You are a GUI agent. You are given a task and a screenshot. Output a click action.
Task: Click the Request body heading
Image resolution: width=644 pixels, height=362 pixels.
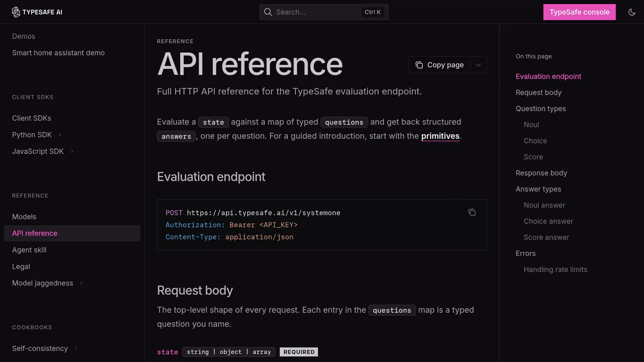tap(195, 290)
